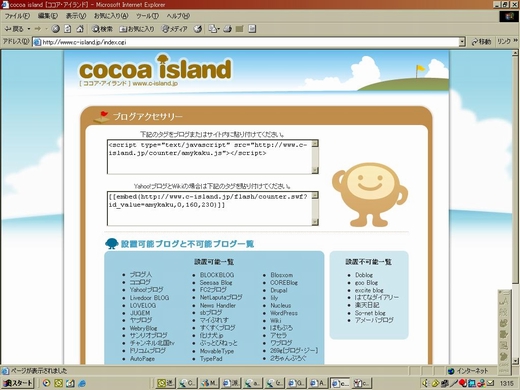Open the Search toolbar button
Viewport: 520px width, 390px height.
(103, 29)
